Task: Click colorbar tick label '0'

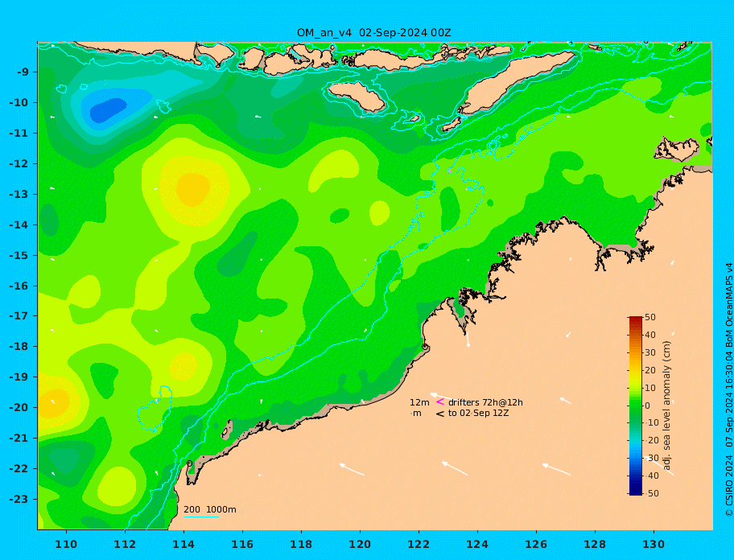Action: [x=648, y=406]
